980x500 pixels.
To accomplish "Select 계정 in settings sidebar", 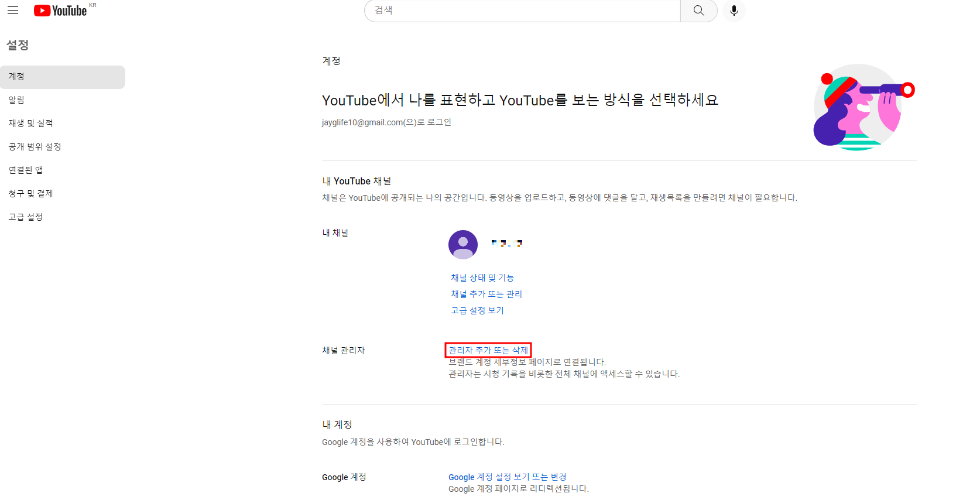I will (63, 77).
